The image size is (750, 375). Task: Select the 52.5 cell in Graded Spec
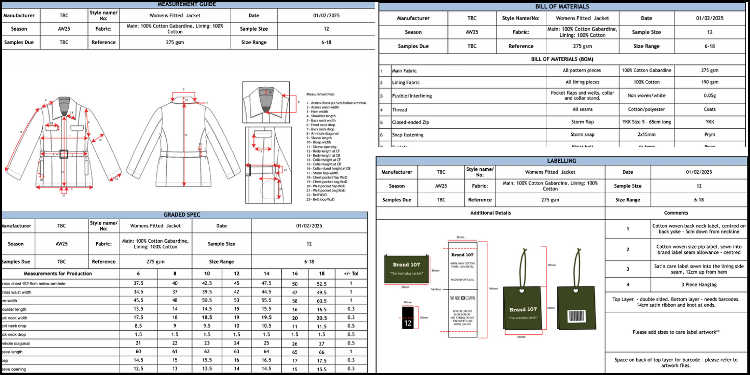coord(323,283)
